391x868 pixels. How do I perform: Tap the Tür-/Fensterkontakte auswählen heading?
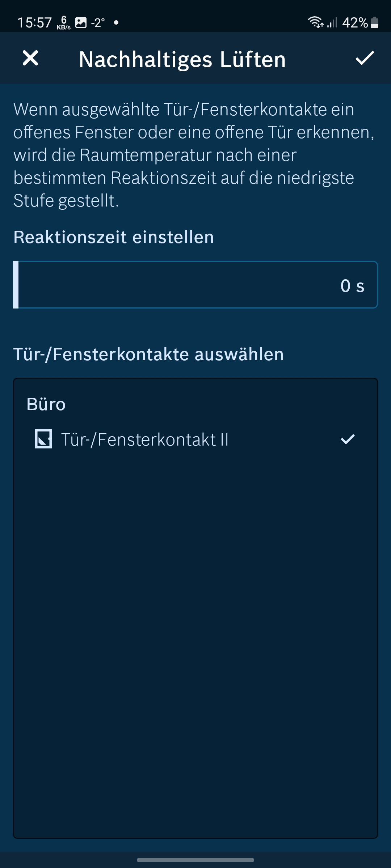pyautogui.click(x=148, y=354)
